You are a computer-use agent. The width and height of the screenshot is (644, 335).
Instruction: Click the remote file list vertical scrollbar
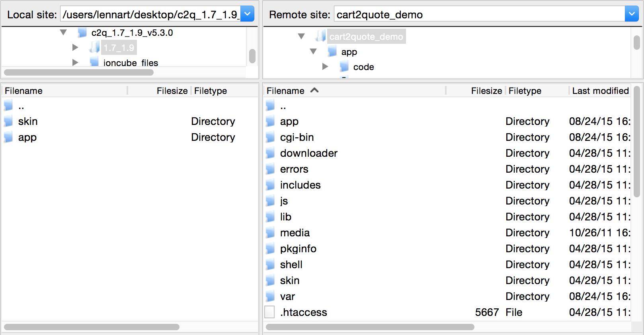[x=637, y=141]
